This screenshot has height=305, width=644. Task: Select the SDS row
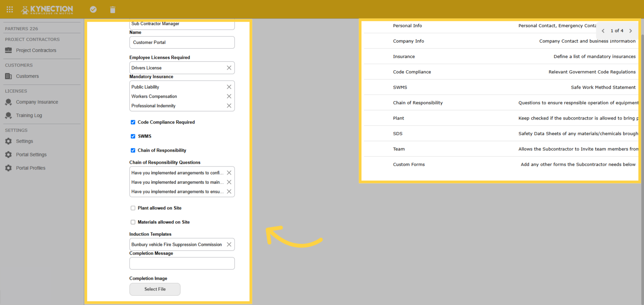point(501,133)
